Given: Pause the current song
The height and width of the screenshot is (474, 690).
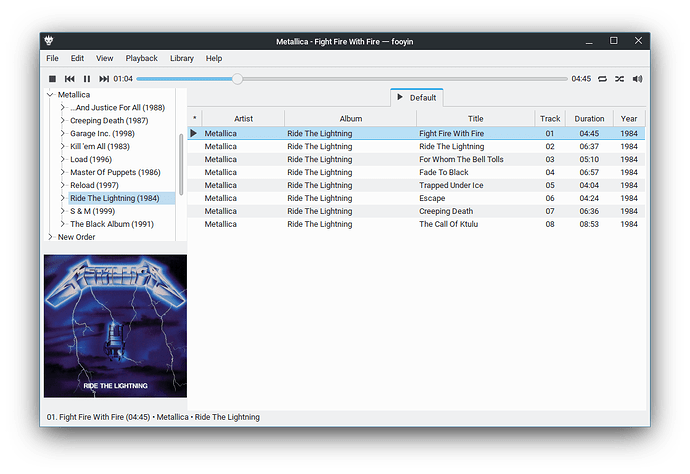Looking at the screenshot, I should [x=87, y=78].
